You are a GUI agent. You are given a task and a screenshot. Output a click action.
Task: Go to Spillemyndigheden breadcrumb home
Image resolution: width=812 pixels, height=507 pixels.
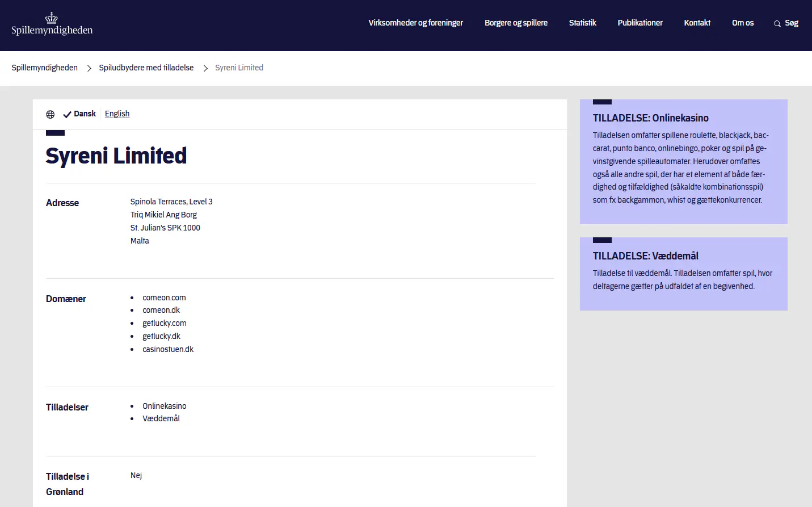(45, 68)
